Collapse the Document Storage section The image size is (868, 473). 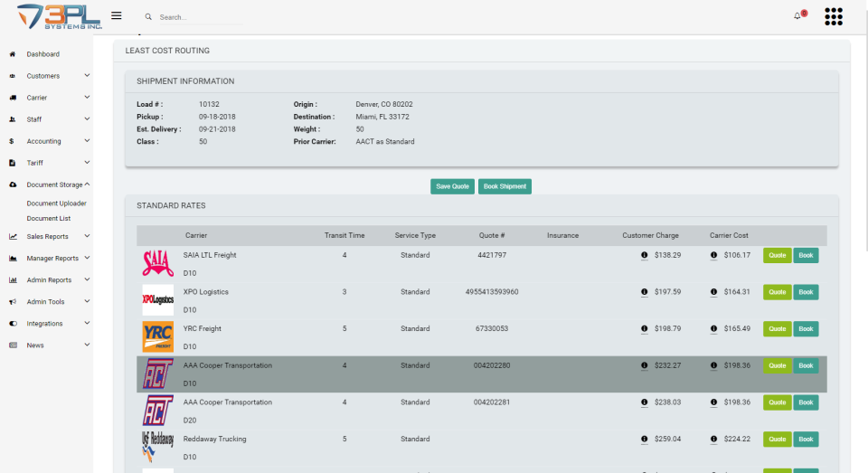click(87, 184)
